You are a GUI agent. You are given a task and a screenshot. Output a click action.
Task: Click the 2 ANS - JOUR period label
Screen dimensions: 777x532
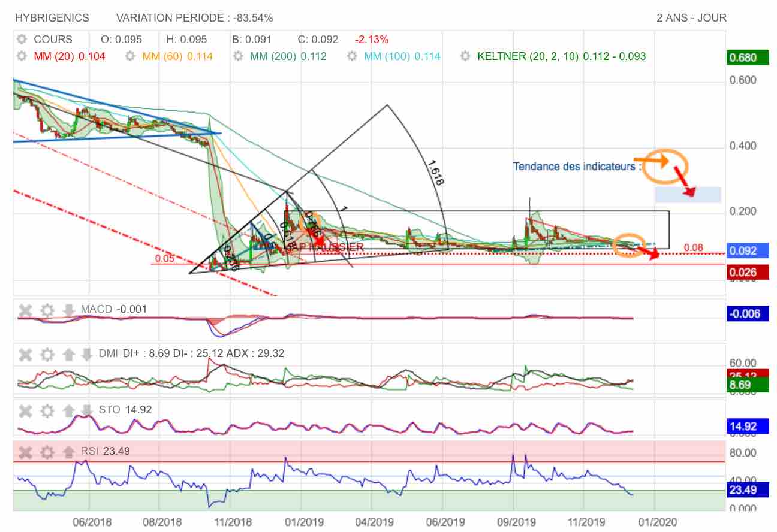click(x=692, y=18)
